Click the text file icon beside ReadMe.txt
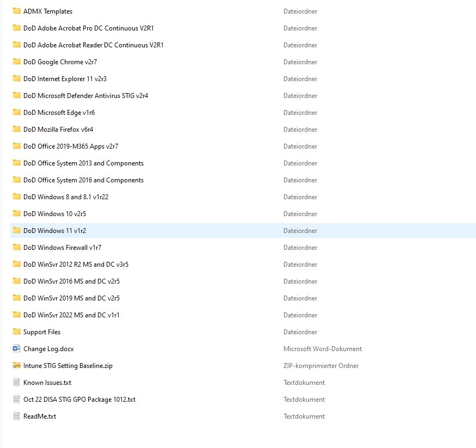 [15, 416]
